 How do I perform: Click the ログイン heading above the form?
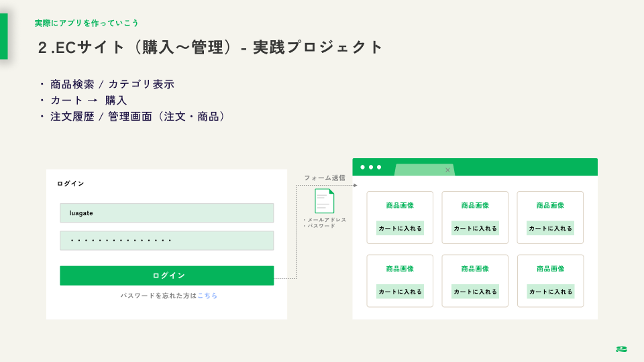[70, 184]
